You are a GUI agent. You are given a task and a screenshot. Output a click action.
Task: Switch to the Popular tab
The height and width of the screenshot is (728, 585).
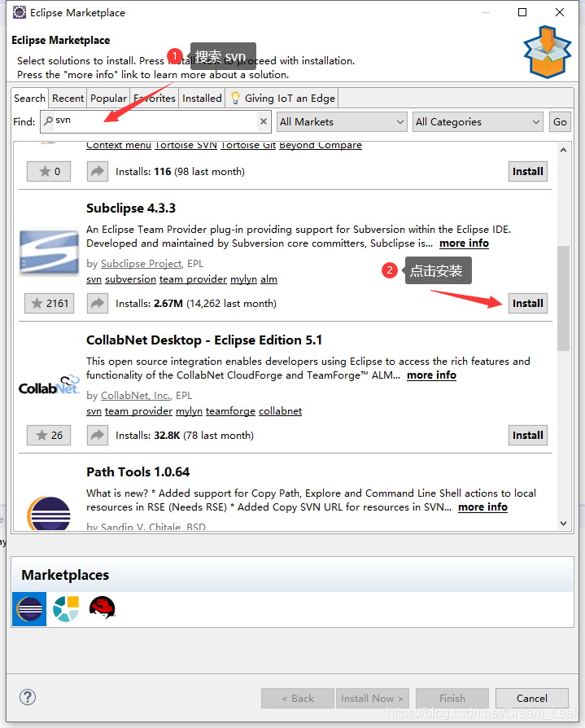point(108,98)
